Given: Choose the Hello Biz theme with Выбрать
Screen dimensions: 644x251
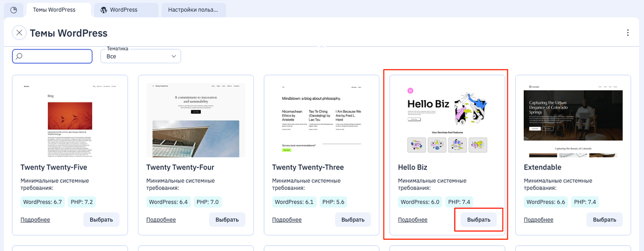Looking at the screenshot, I should (x=479, y=220).
